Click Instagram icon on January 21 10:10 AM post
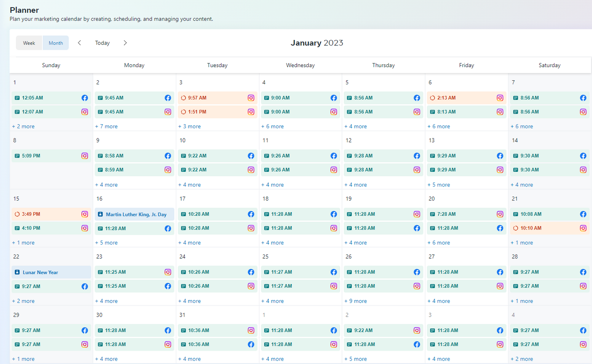Viewport: 592px width, 364px height. click(583, 228)
